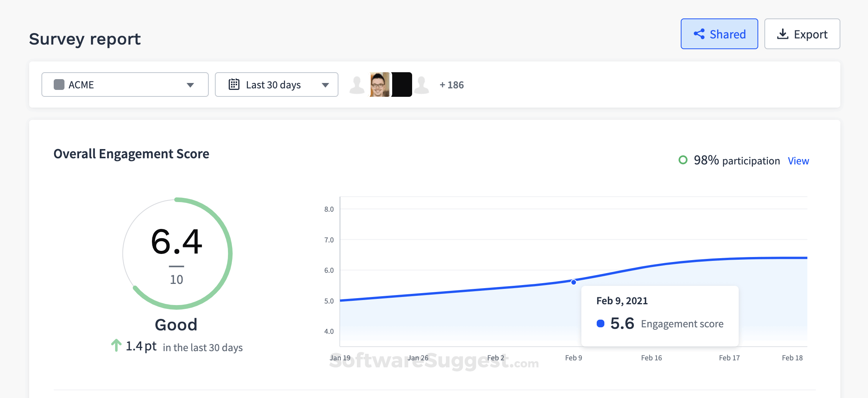Open the ACME team selector
The height and width of the screenshot is (398, 868).
point(125,85)
